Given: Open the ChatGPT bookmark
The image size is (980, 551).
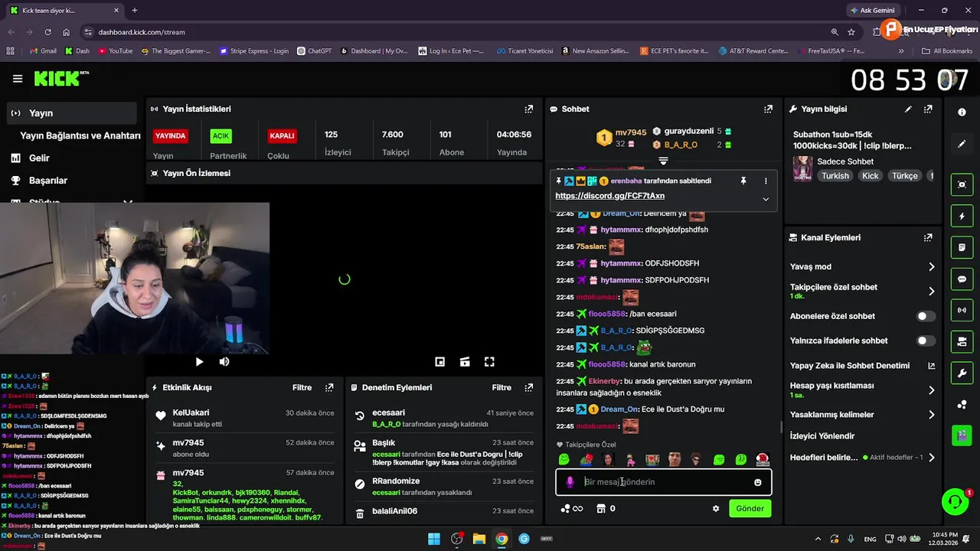Looking at the screenshot, I should click(314, 51).
